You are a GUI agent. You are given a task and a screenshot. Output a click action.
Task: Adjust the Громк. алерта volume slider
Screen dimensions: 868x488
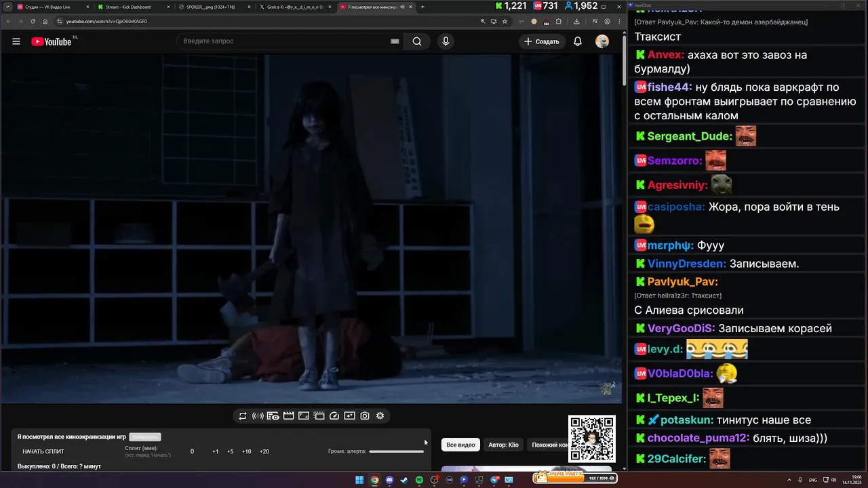tap(397, 451)
